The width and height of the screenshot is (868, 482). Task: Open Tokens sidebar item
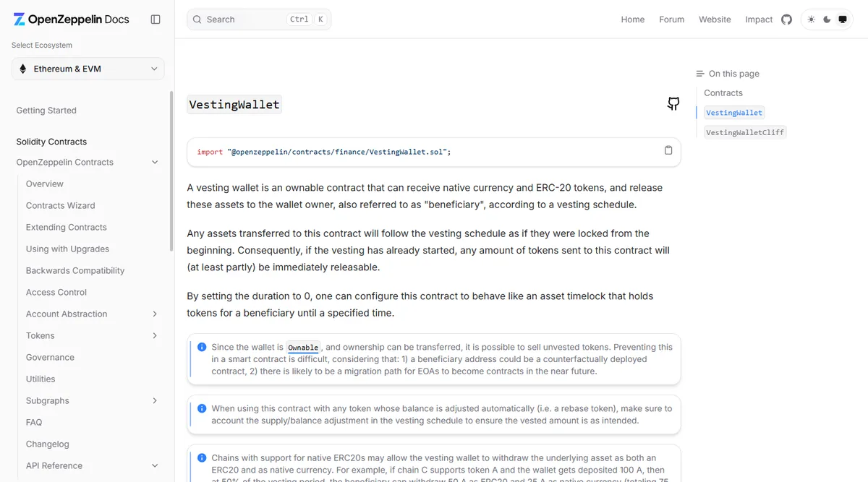(41, 336)
